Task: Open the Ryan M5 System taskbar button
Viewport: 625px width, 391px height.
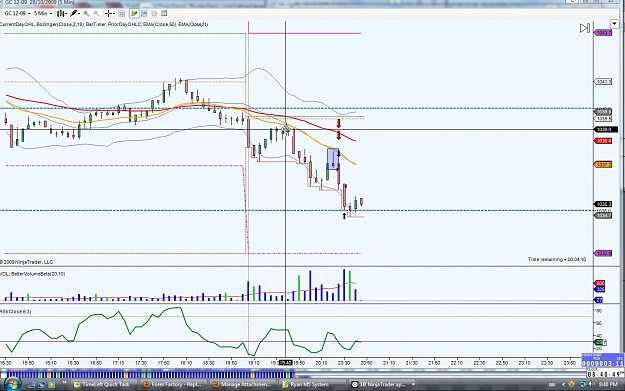Action: (x=311, y=384)
